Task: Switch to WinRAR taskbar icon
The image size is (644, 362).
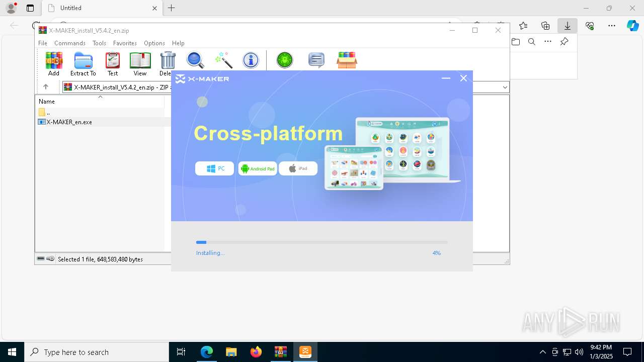Action: point(281,352)
